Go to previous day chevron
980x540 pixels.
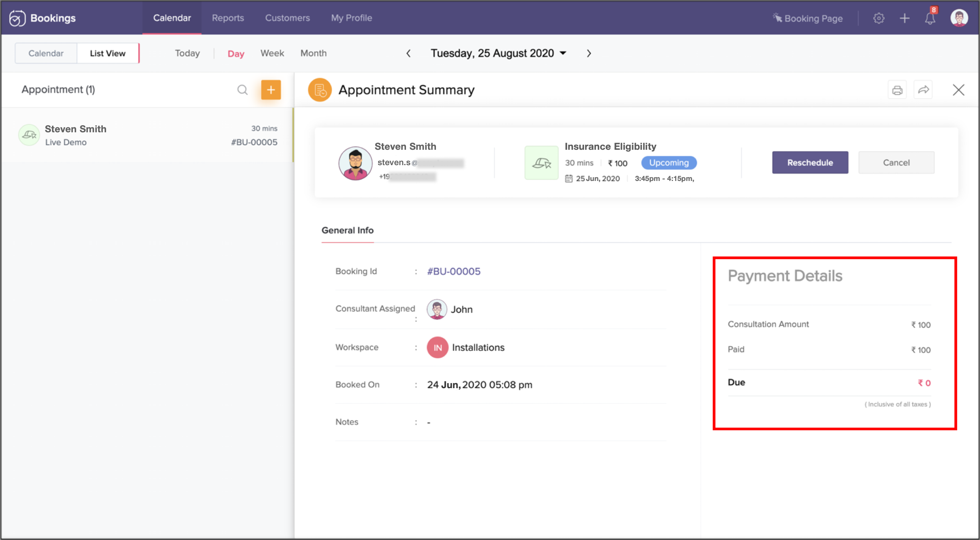[408, 53]
